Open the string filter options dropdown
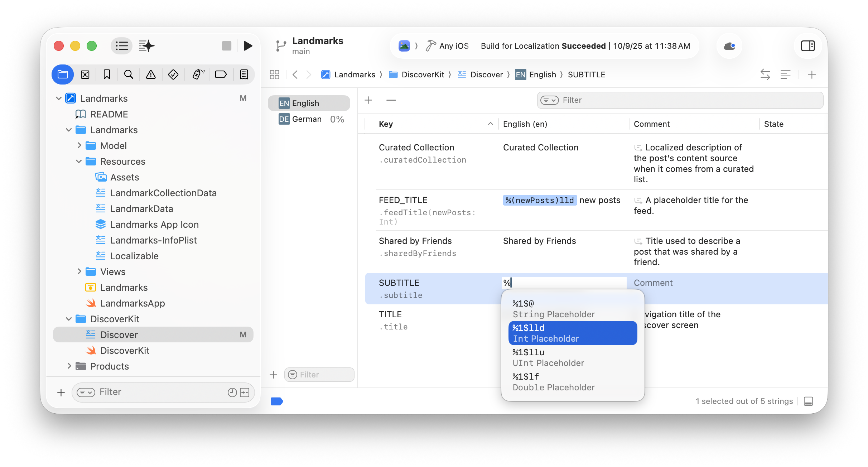The height and width of the screenshot is (467, 868). tap(549, 100)
